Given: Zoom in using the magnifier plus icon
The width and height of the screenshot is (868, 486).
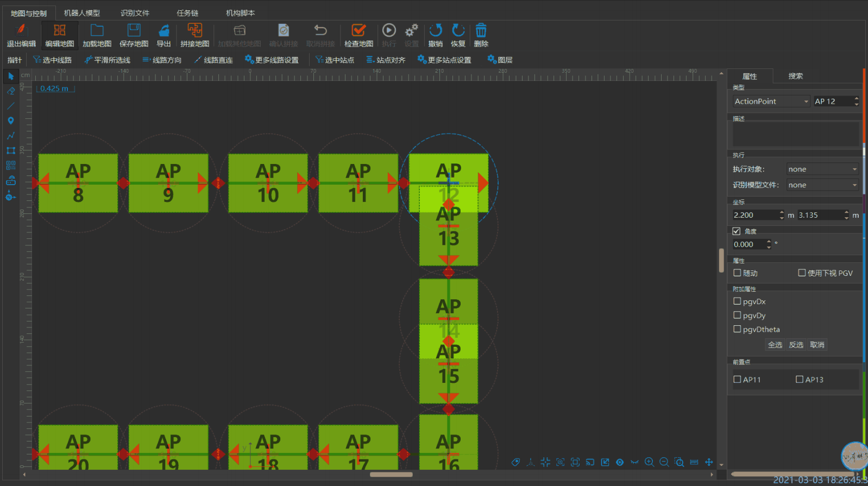Looking at the screenshot, I should (x=649, y=462).
